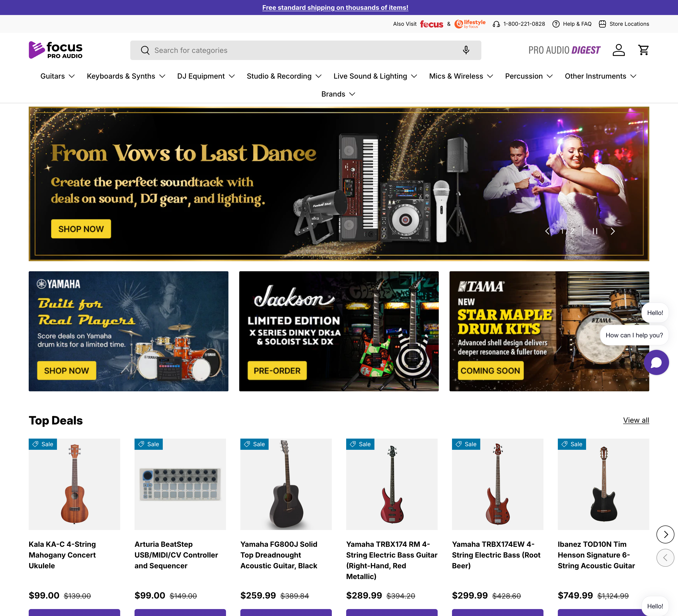678x616 pixels.
Task: Click the View all link for Top Deals
Action: [636, 420]
